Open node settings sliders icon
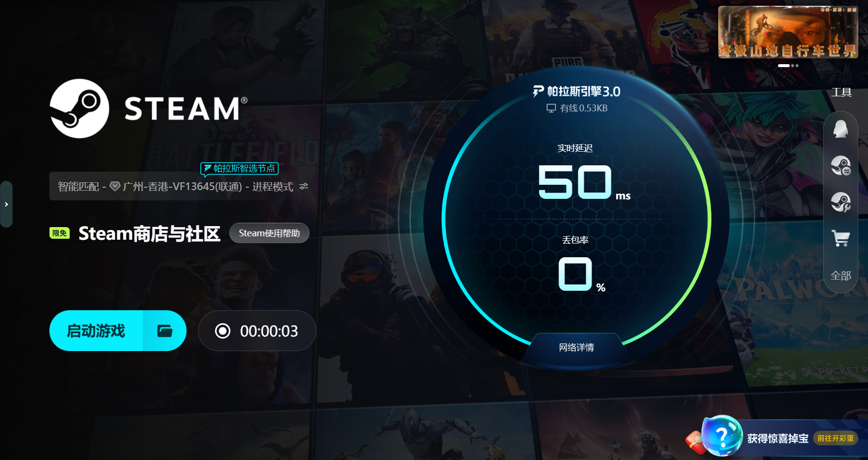The height and width of the screenshot is (460, 868). 304,186
